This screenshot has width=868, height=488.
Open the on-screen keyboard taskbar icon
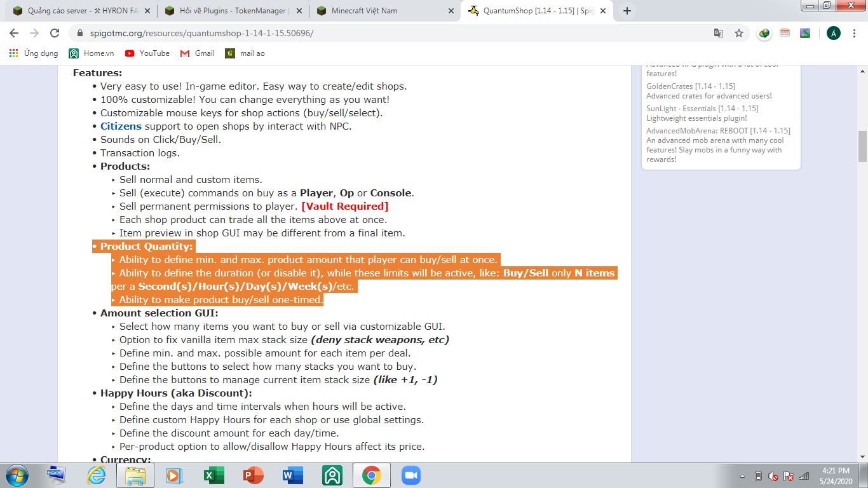pyautogui.click(x=57, y=475)
